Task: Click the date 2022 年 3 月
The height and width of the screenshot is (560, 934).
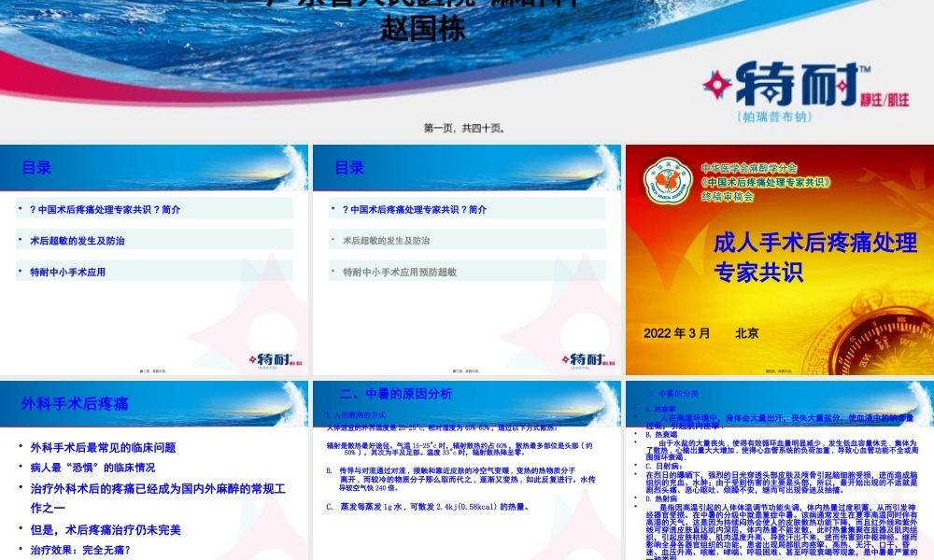Action: coord(676,333)
